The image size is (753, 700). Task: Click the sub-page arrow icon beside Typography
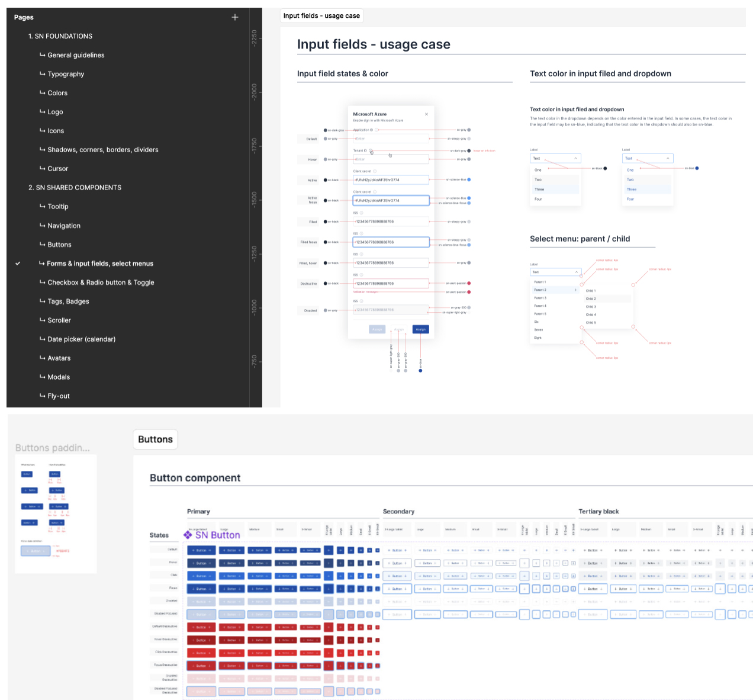[42, 74]
